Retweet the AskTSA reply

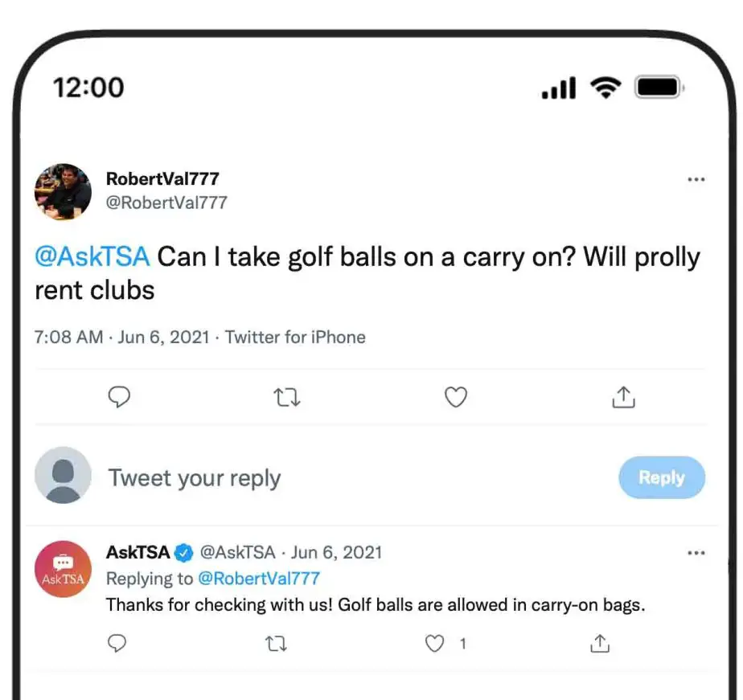tap(276, 643)
